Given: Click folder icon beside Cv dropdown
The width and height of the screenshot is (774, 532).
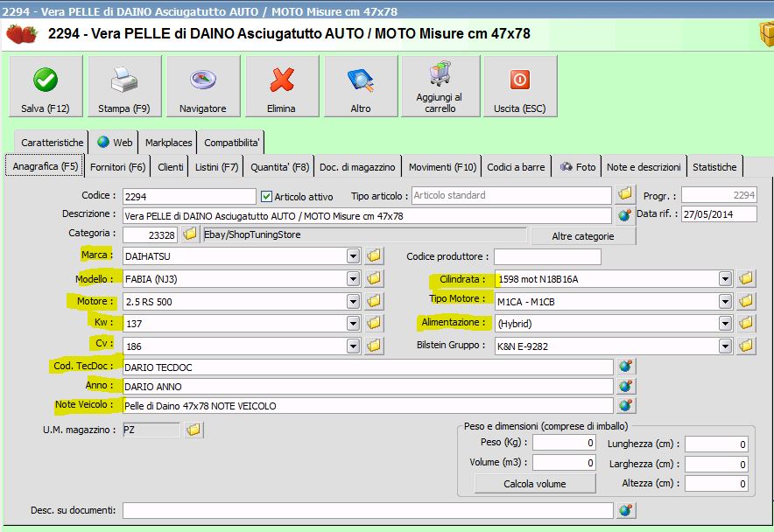Looking at the screenshot, I should 374,346.
